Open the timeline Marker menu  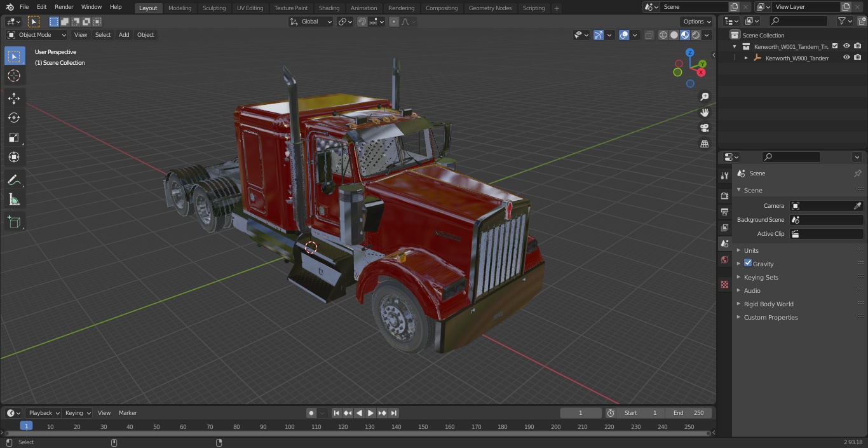click(x=128, y=413)
